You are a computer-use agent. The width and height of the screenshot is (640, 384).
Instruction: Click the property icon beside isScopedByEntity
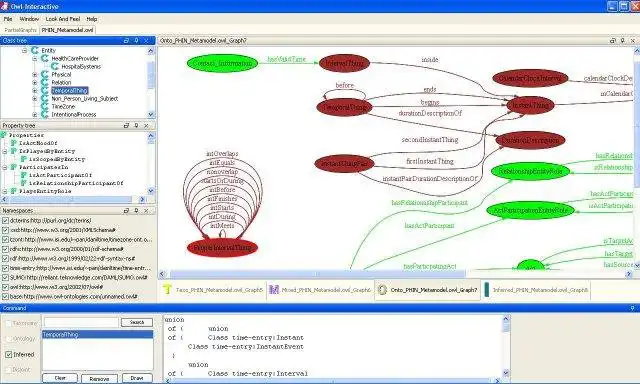pos(24,159)
